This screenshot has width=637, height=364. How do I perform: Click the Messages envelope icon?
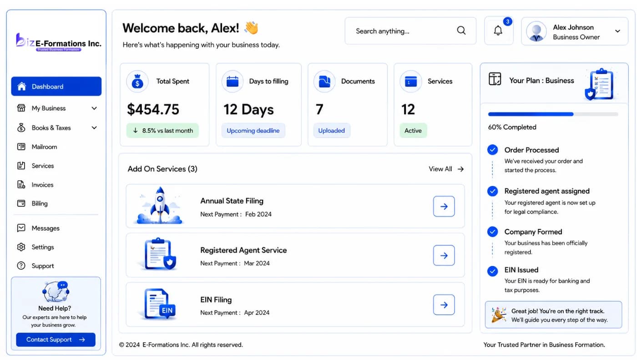(21, 228)
